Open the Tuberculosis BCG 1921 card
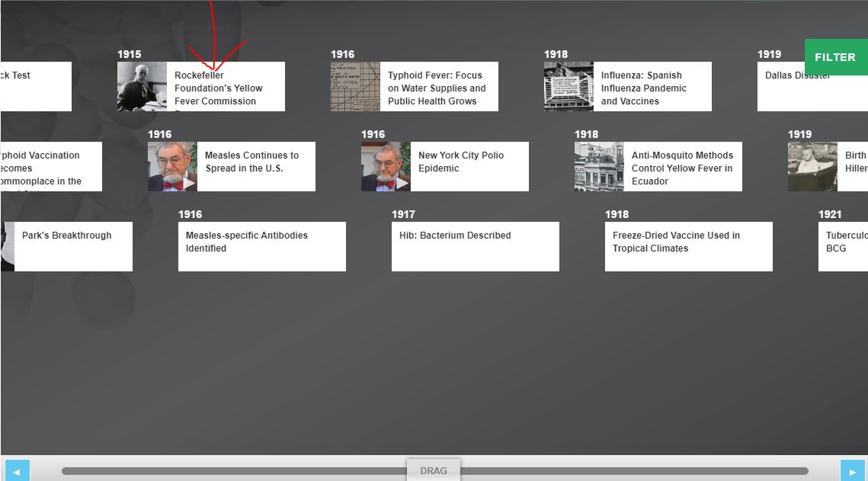868x481 pixels. [843, 246]
